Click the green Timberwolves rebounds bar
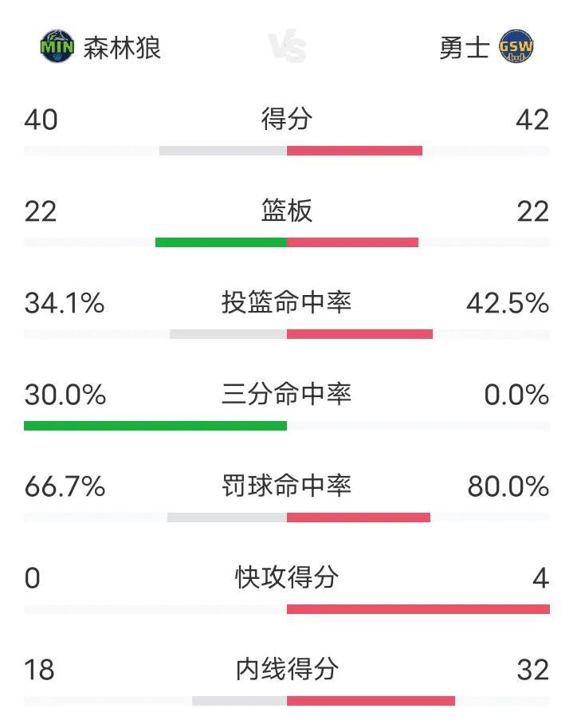573x728 pixels. [222, 242]
